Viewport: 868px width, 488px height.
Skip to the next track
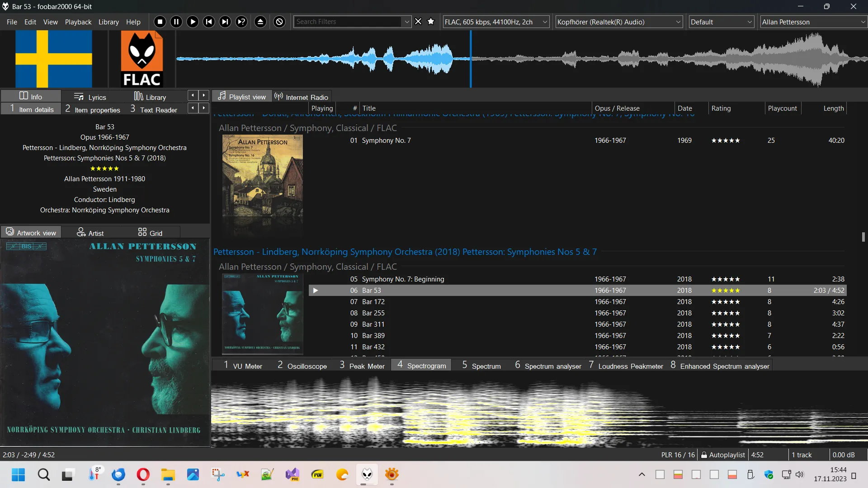(x=225, y=22)
